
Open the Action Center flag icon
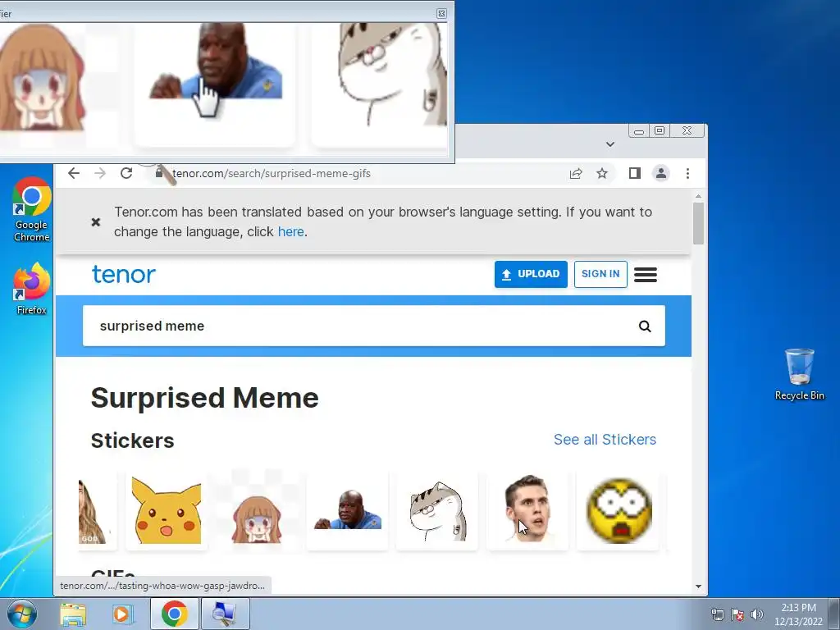point(737,614)
